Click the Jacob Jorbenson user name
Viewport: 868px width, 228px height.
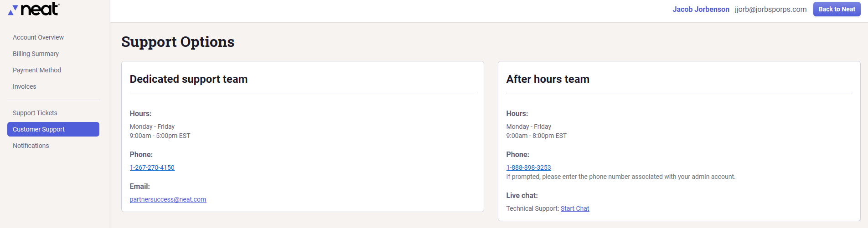pyautogui.click(x=701, y=9)
